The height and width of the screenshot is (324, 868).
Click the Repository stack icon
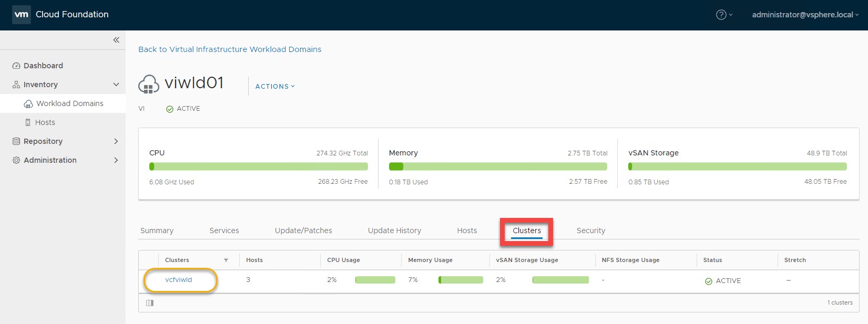pyautogui.click(x=16, y=141)
